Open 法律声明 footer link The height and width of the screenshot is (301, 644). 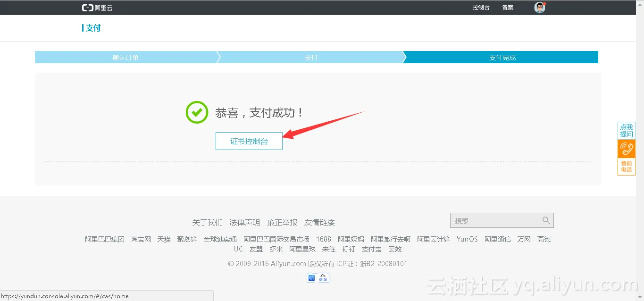point(244,222)
